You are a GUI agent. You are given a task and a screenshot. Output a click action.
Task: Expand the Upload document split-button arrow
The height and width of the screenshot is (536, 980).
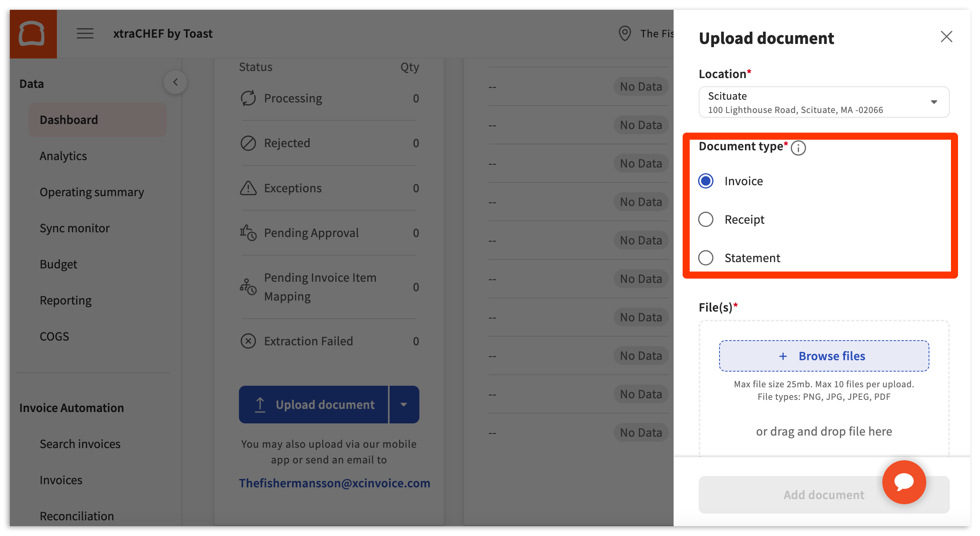404,405
